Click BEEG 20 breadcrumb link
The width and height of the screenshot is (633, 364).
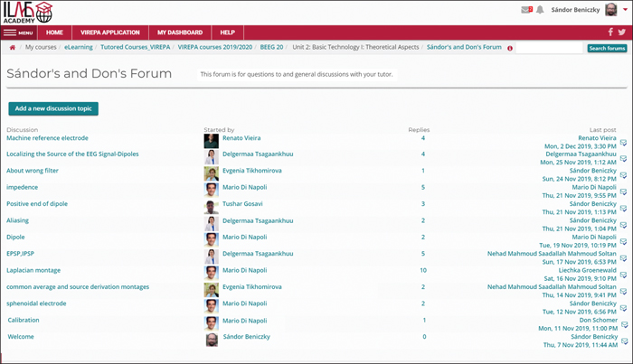click(x=271, y=47)
